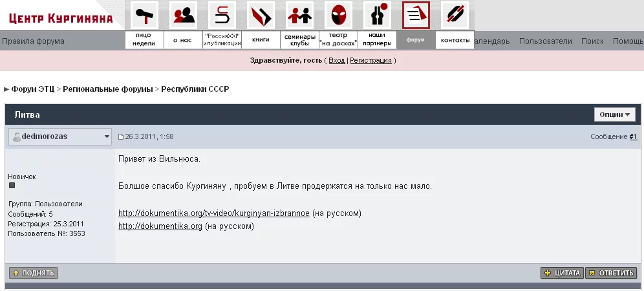The image size is (644, 291).
Task: Select the наши партнеры menu label
Action: [x=377, y=40]
